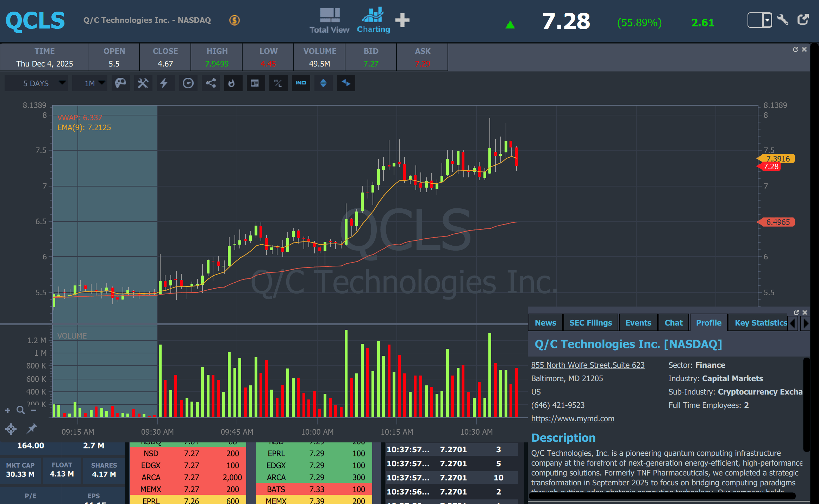Switch to the SEC Filings tab
819x504 pixels.
(590, 323)
